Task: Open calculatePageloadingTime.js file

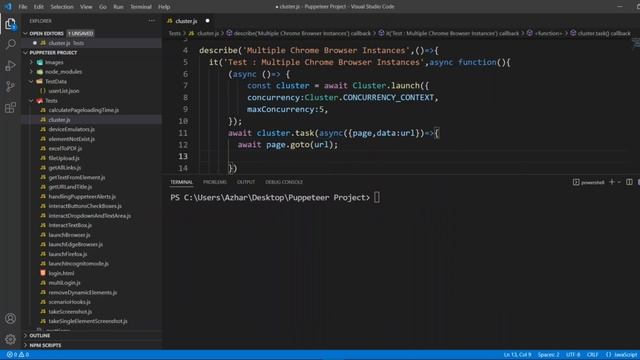Action: pos(84,110)
